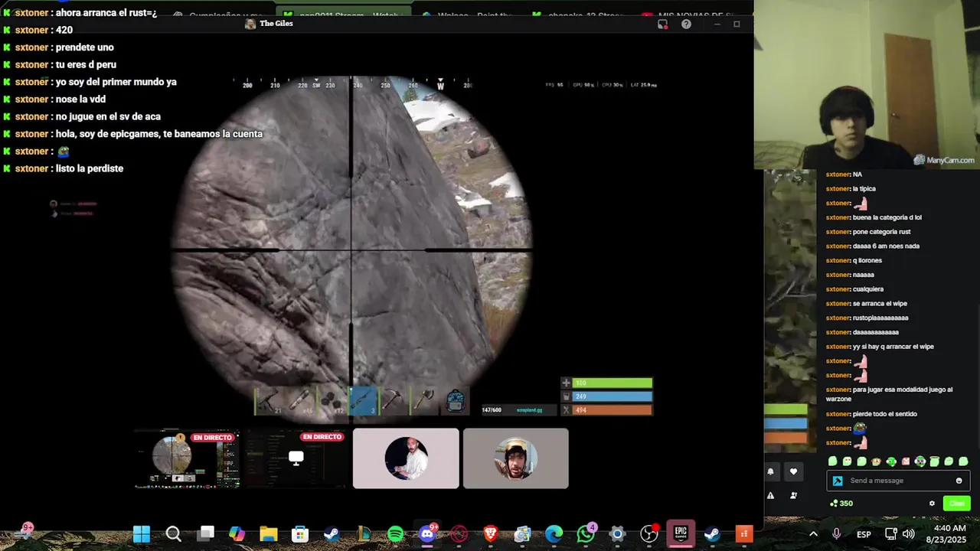Click the sxtoner username beside 'q llorones'
The width and height of the screenshot is (980, 551).
pos(838,261)
